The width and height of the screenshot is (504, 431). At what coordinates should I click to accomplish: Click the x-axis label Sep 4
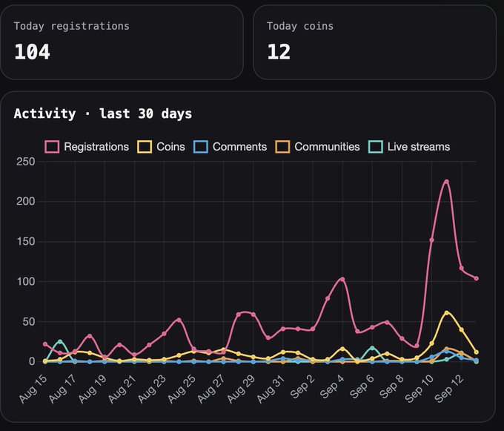[332, 387]
